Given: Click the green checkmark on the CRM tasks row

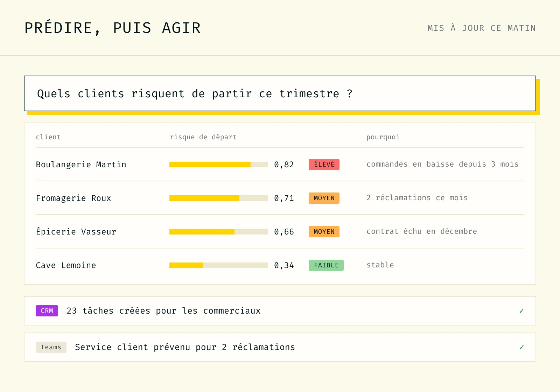Looking at the screenshot, I should coord(521,311).
